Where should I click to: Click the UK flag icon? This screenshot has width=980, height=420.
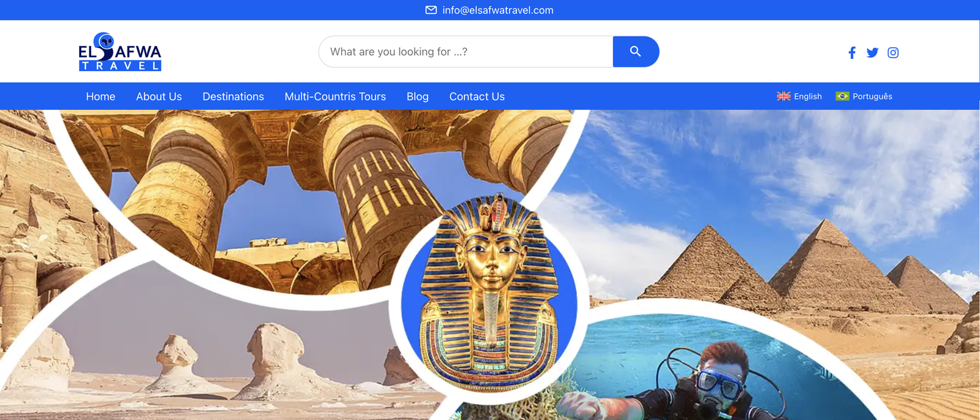coord(783,96)
